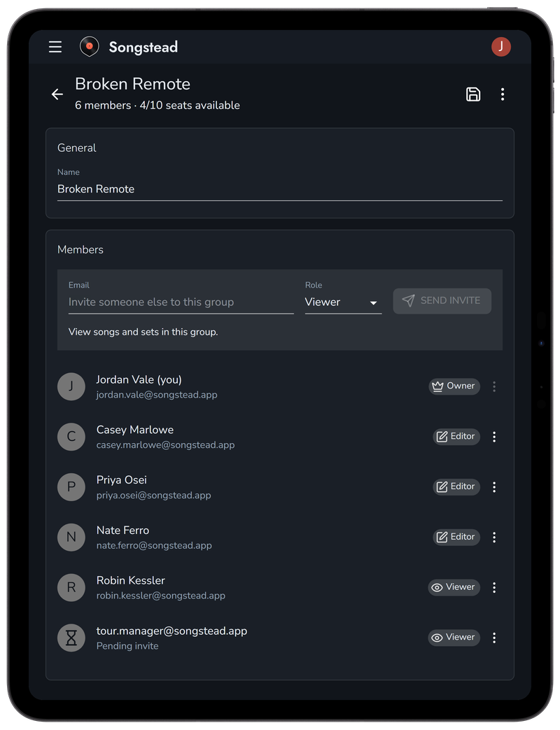Open the group options three-dot menu
Image resolution: width=560 pixels, height=730 pixels.
(x=503, y=94)
